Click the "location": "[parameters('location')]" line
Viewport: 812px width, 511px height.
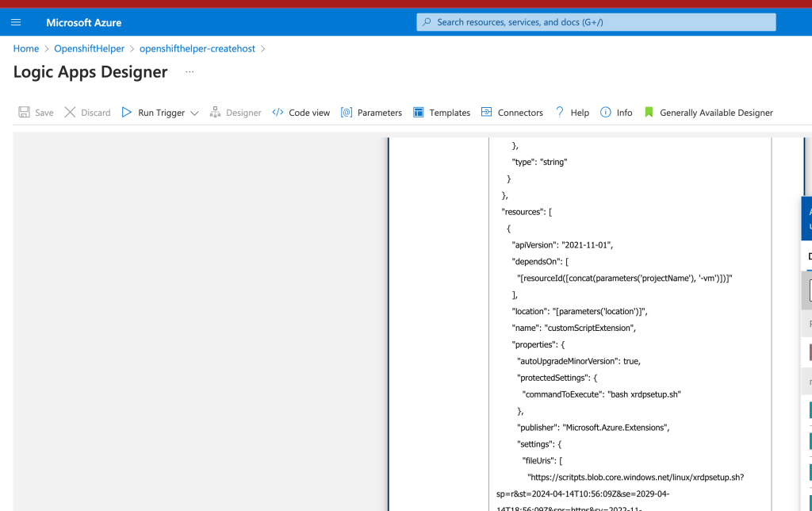click(580, 312)
